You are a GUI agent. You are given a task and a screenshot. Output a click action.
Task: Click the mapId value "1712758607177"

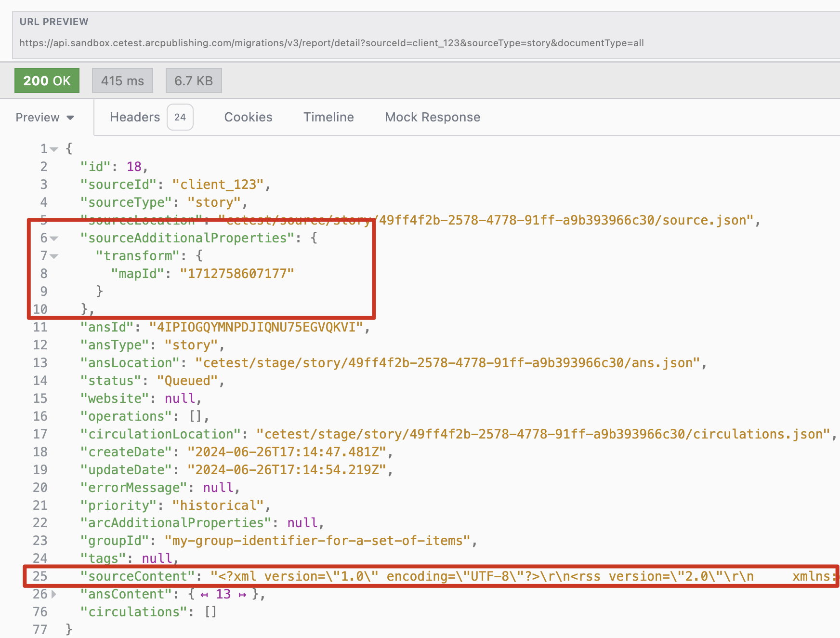237,274
